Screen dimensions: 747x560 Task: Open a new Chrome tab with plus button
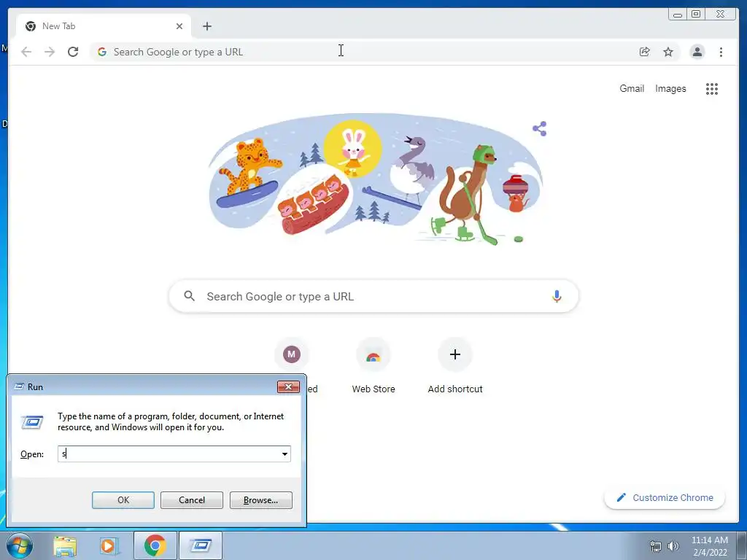(206, 26)
